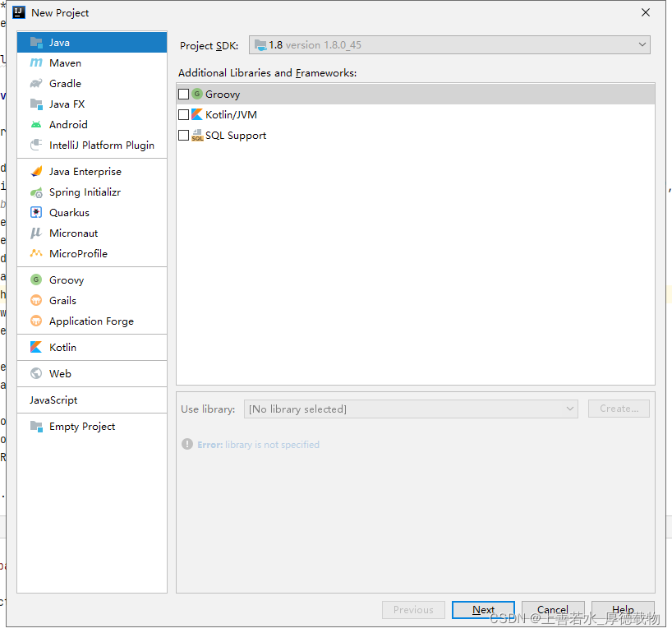This screenshot has height=633, width=672.
Task: Click the Groovy label in frameworks list
Action: 223,95
